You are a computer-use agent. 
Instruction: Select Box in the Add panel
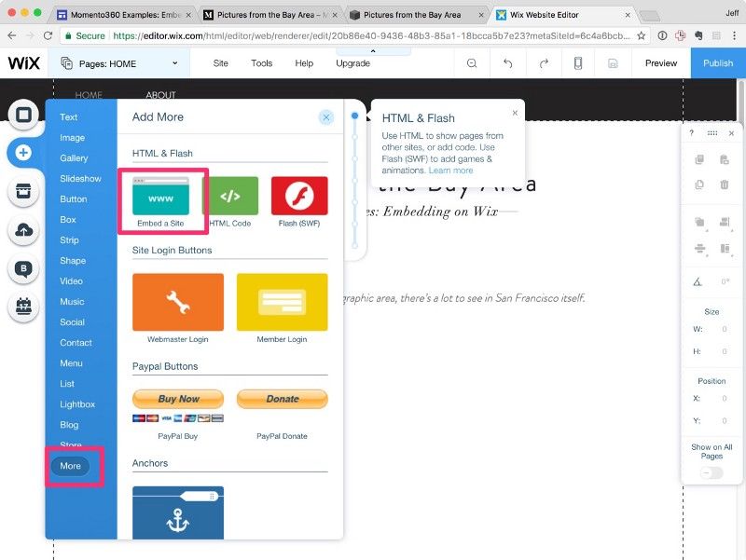pos(68,220)
